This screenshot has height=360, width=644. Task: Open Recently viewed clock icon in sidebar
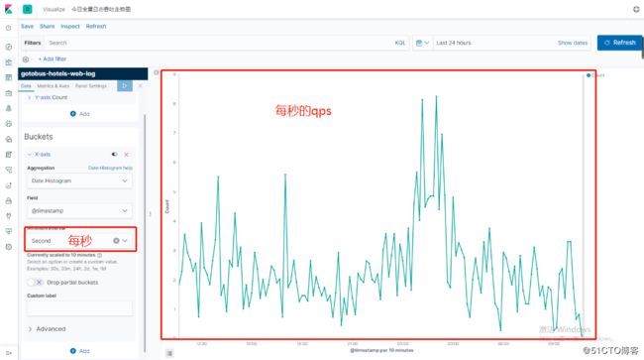(9, 28)
